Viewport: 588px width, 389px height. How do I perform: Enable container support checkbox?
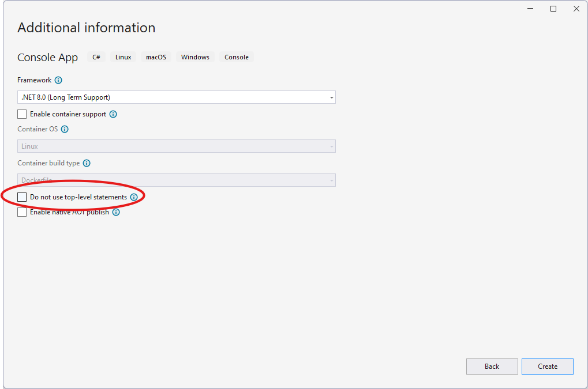coord(22,114)
